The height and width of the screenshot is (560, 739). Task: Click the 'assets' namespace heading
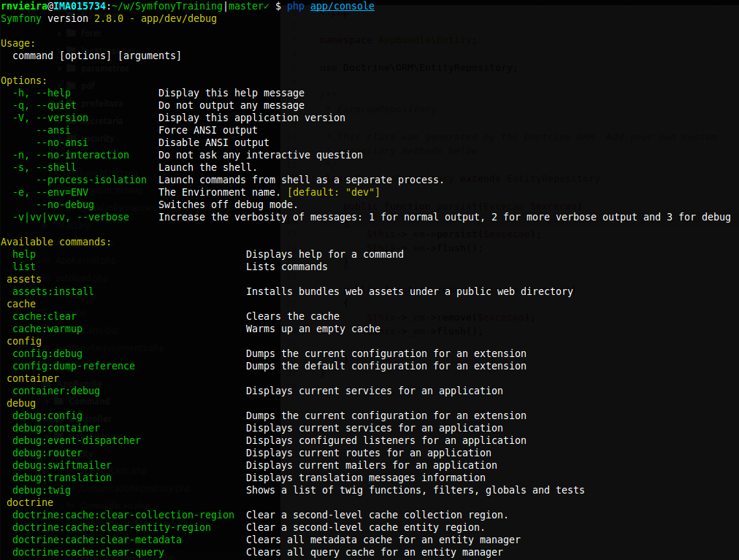(24, 279)
